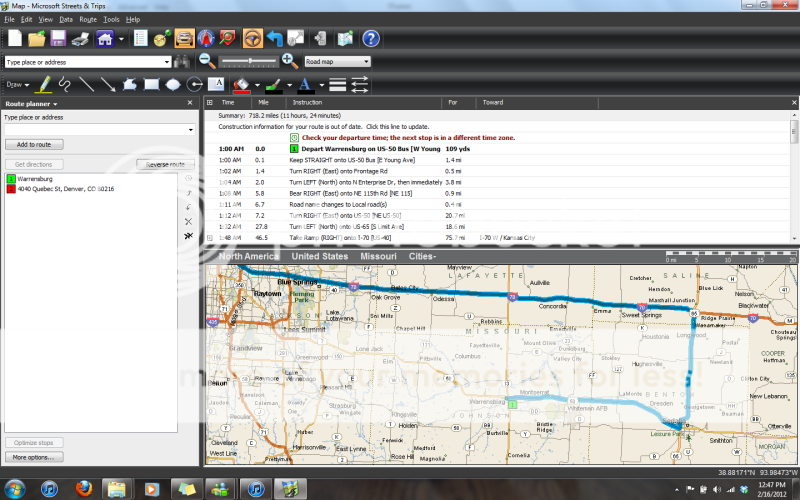Image resolution: width=800 pixels, height=500 pixels.
Task: Click the Arrow style icon
Action: (360, 84)
